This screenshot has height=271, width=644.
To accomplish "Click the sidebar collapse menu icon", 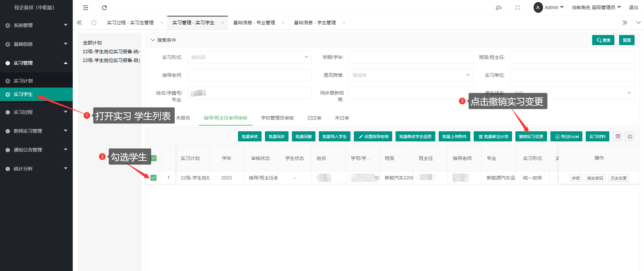I will [86, 8].
